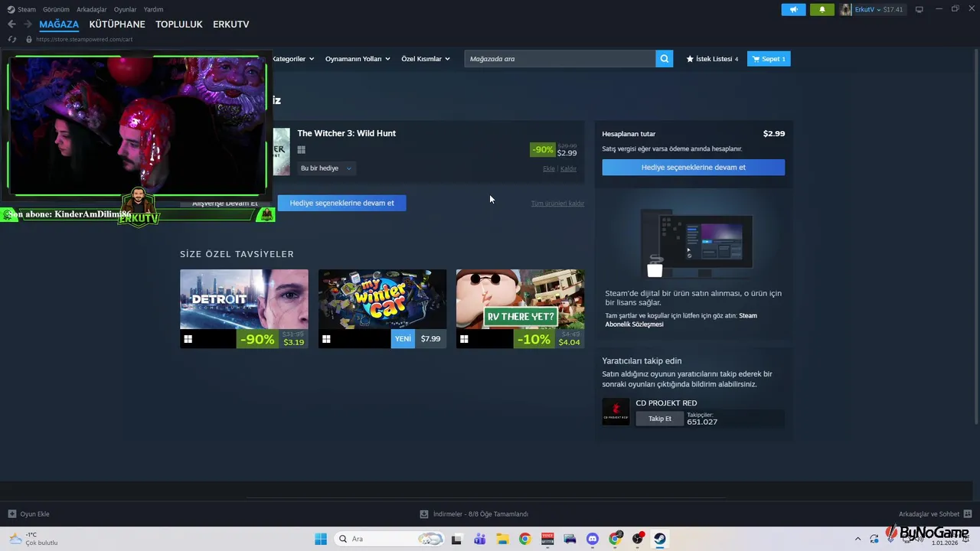The height and width of the screenshot is (551, 980).
Task: Click İndirmeler - 8/8 Öğe Tamamlandı status
Action: point(480,514)
